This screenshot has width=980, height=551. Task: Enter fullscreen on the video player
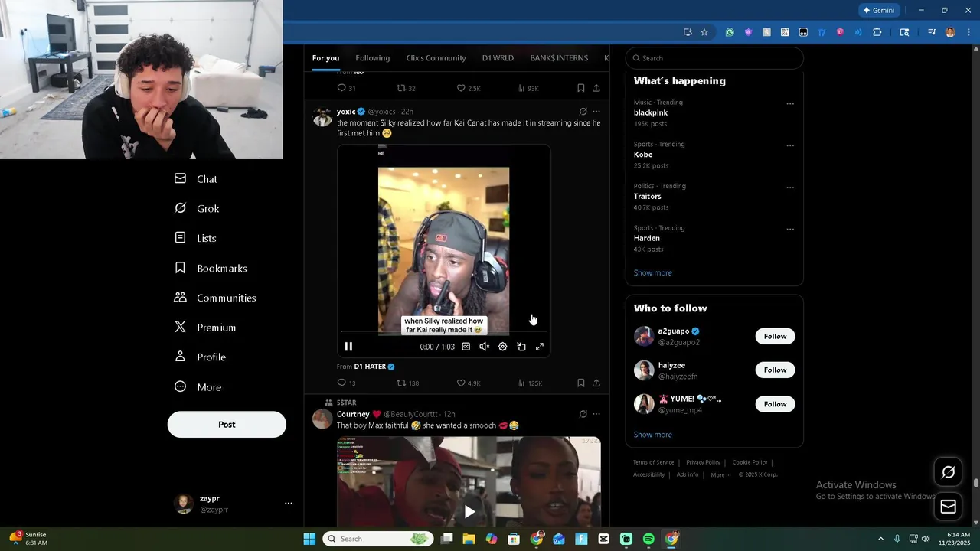click(540, 347)
